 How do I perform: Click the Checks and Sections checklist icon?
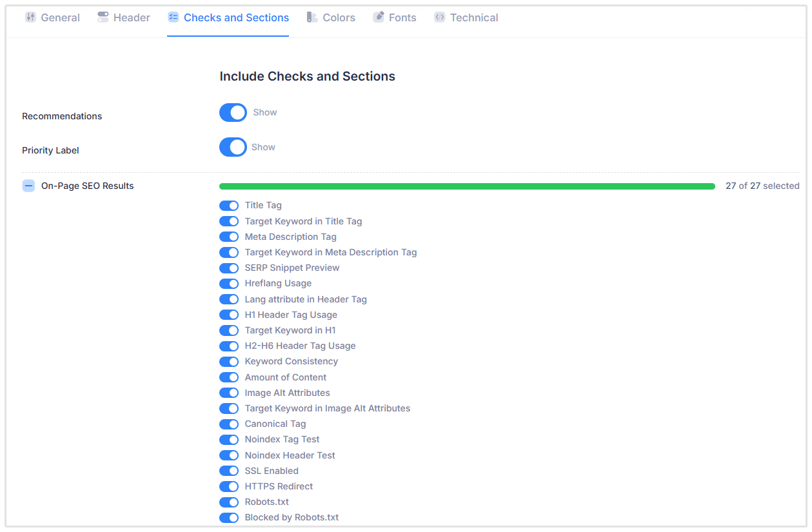coord(173,17)
